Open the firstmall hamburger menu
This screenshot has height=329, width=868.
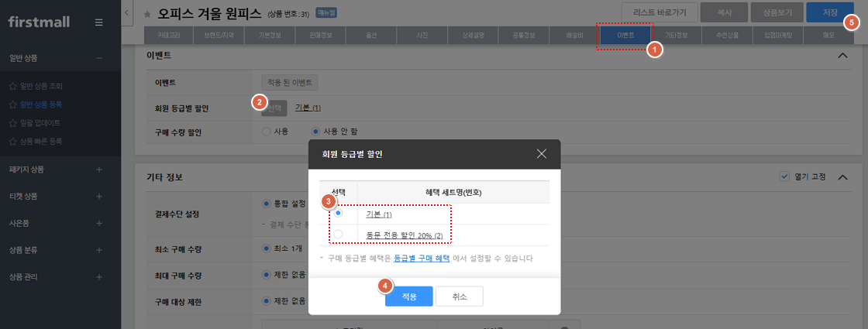[x=98, y=22]
